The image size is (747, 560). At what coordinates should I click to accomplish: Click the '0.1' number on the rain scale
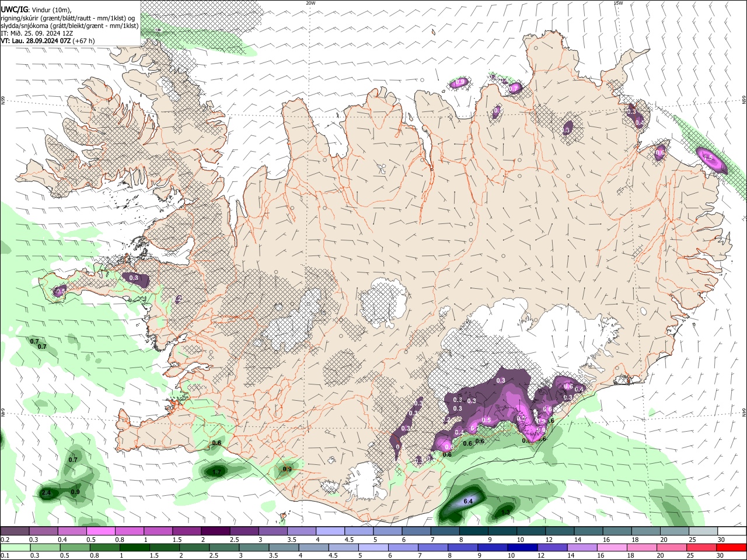pyautogui.click(x=4, y=556)
